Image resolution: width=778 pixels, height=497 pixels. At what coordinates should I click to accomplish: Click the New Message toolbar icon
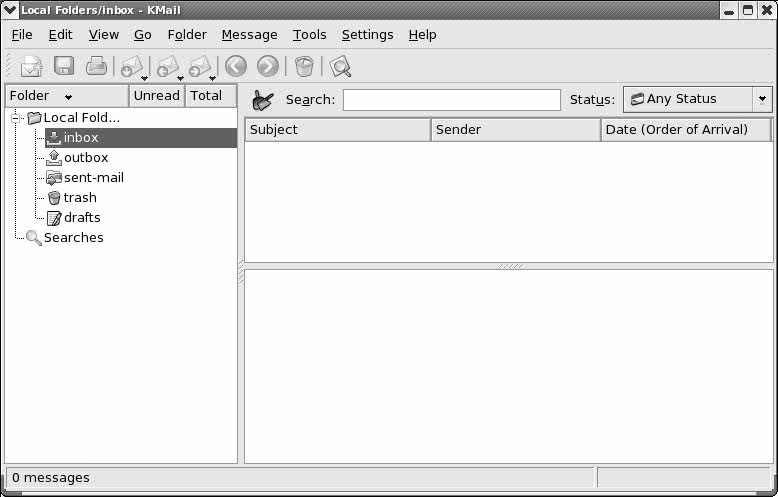tap(31, 66)
